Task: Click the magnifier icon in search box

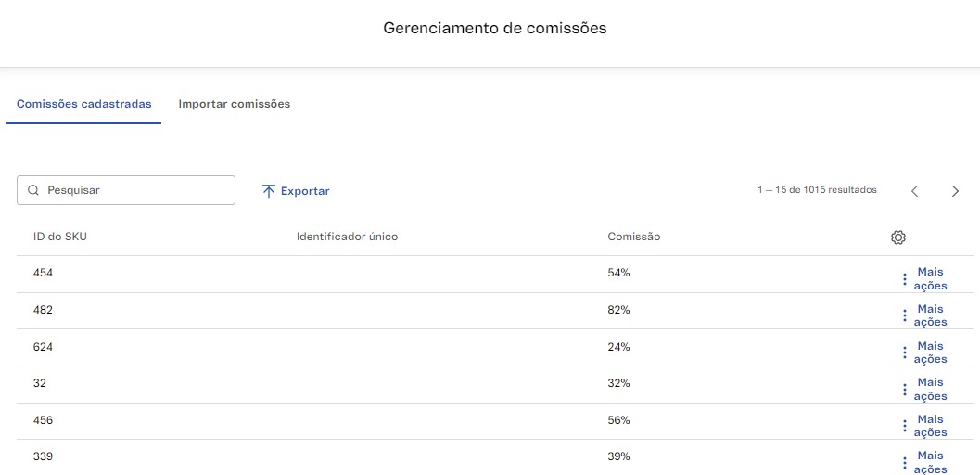Action: 33,190
